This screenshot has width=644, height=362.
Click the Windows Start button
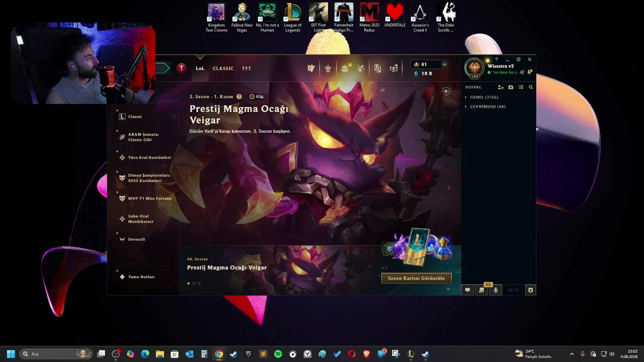pyautogui.click(x=11, y=354)
